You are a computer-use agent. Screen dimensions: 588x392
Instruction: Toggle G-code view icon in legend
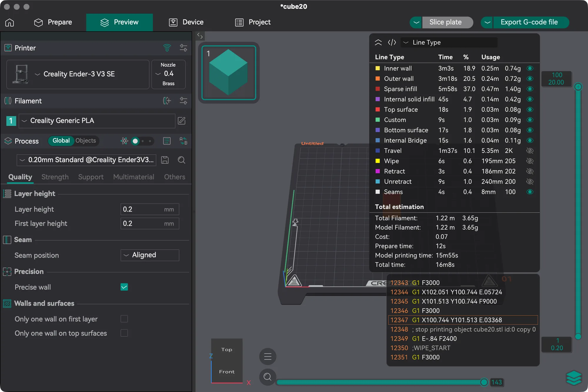coord(392,42)
